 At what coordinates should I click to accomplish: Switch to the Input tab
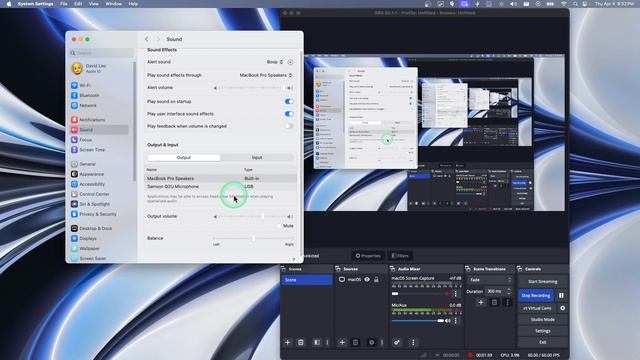coord(257,158)
